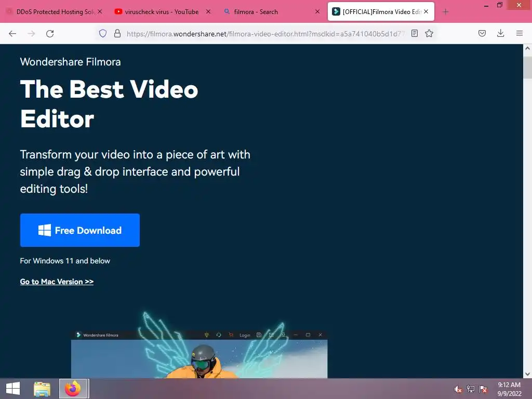Close the viruscheck virus YouTube tab
This screenshot has width=532, height=399.
pos(208,11)
